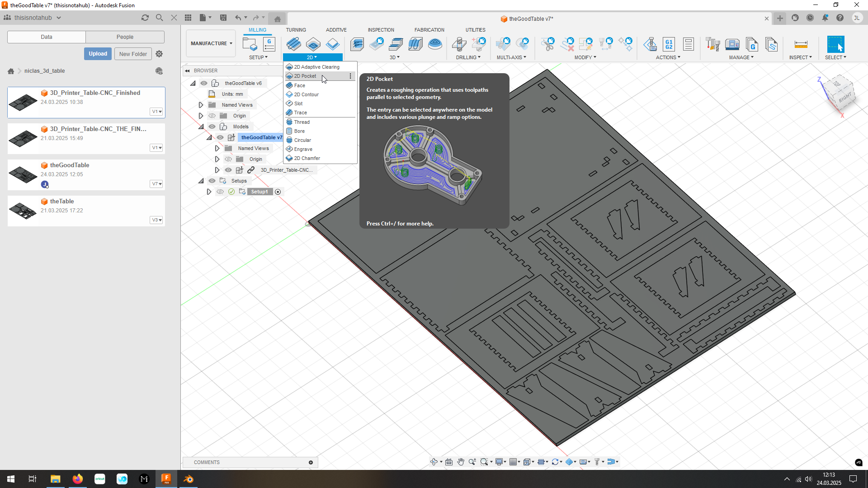The height and width of the screenshot is (488, 868).
Task: Open the Utilities tab
Action: click(475, 30)
